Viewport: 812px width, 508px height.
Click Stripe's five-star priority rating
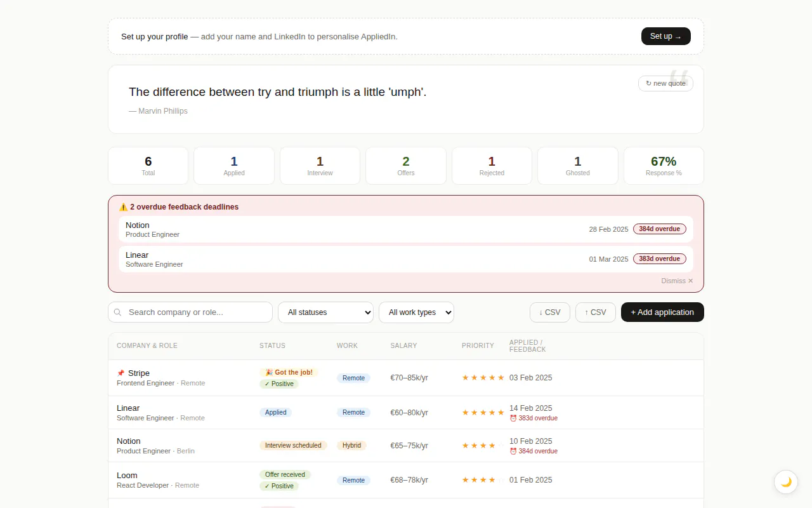click(483, 378)
